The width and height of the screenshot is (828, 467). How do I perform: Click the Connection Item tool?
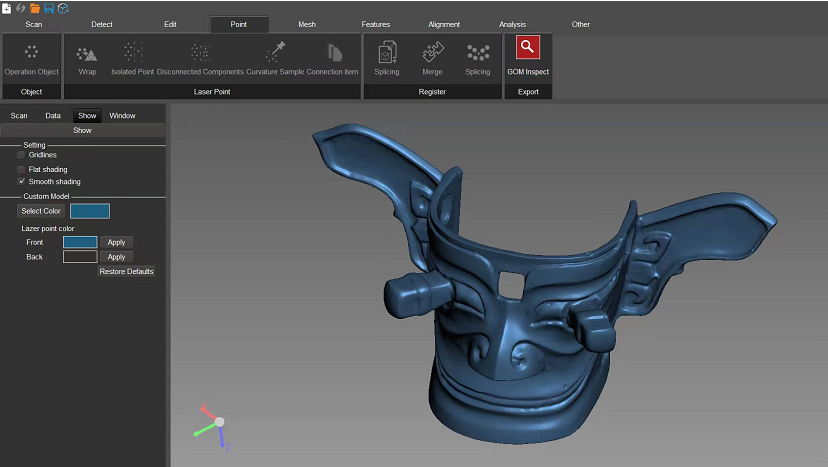pos(332,59)
